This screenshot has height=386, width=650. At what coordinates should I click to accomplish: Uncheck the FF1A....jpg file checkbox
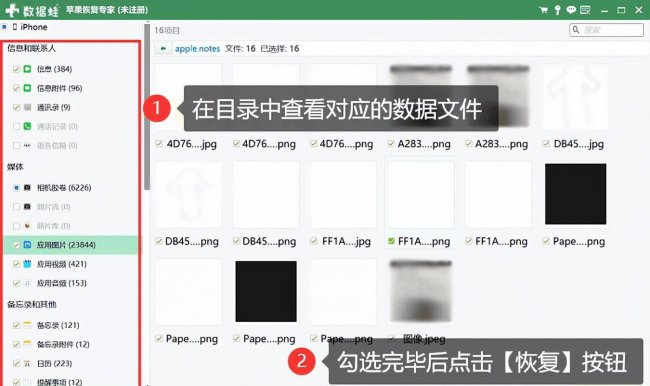coord(314,241)
